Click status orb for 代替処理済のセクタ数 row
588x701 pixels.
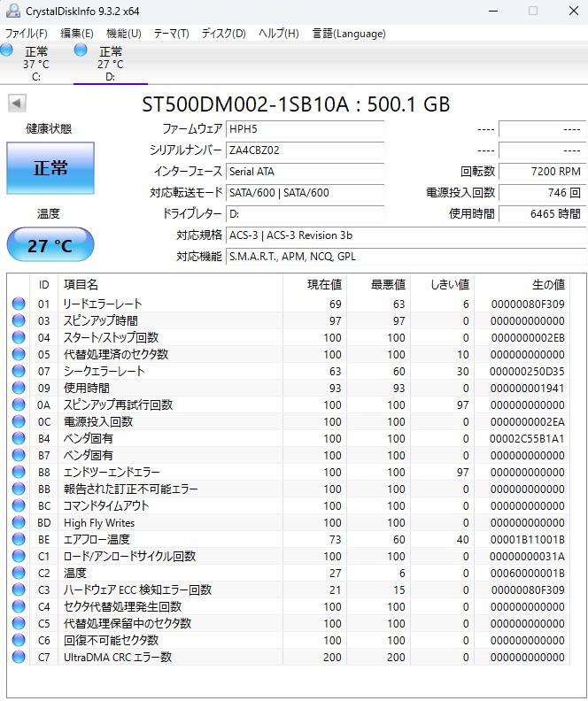[19, 355]
